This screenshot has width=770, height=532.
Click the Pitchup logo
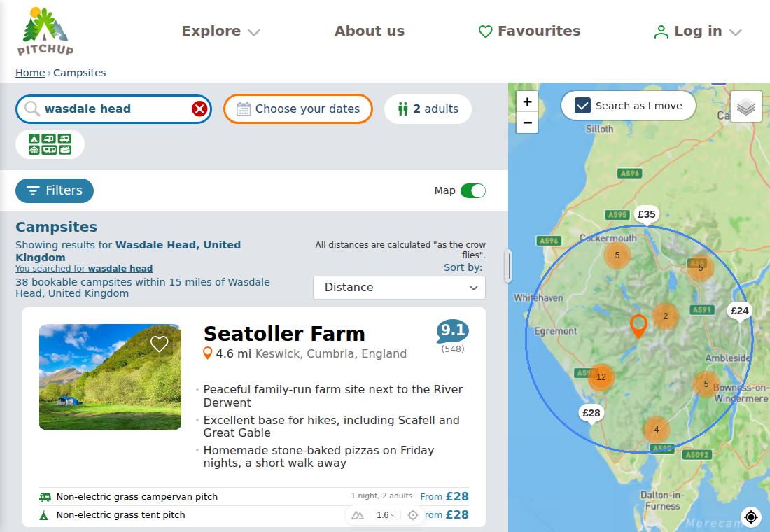click(x=45, y=31)
